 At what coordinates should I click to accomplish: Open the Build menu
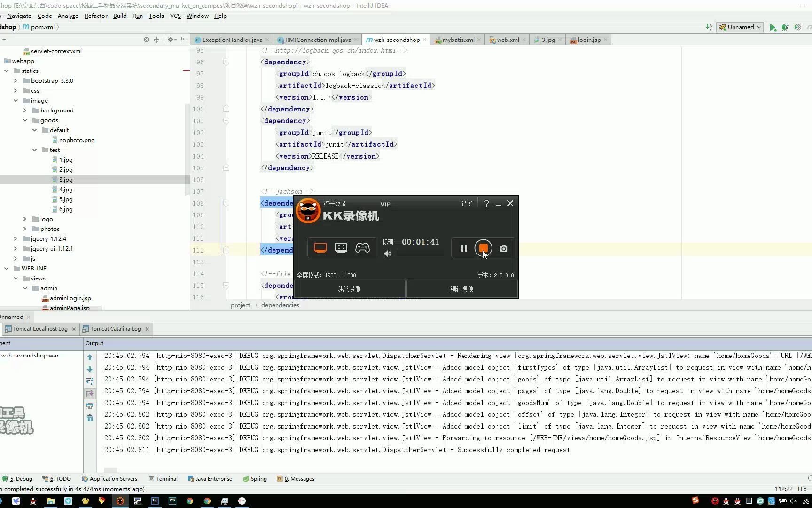[x=120, y=16]
